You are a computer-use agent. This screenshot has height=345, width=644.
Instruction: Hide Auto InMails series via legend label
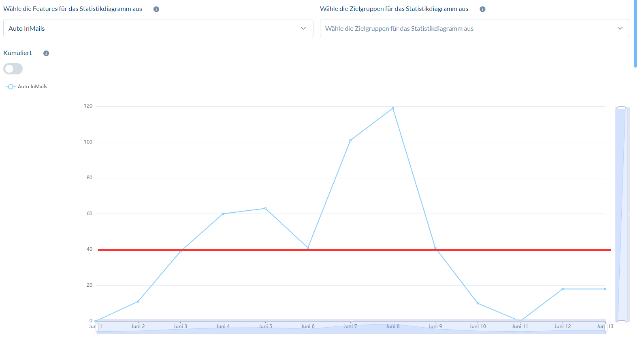coord(32,87)
